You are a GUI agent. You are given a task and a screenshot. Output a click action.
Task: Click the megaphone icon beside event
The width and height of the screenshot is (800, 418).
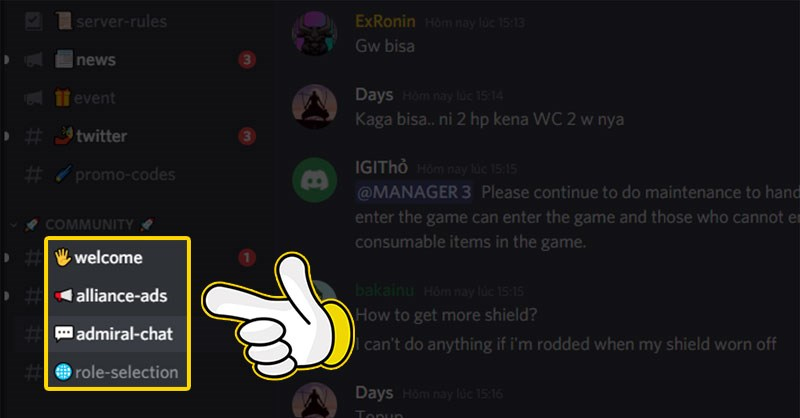coord(34,97)
